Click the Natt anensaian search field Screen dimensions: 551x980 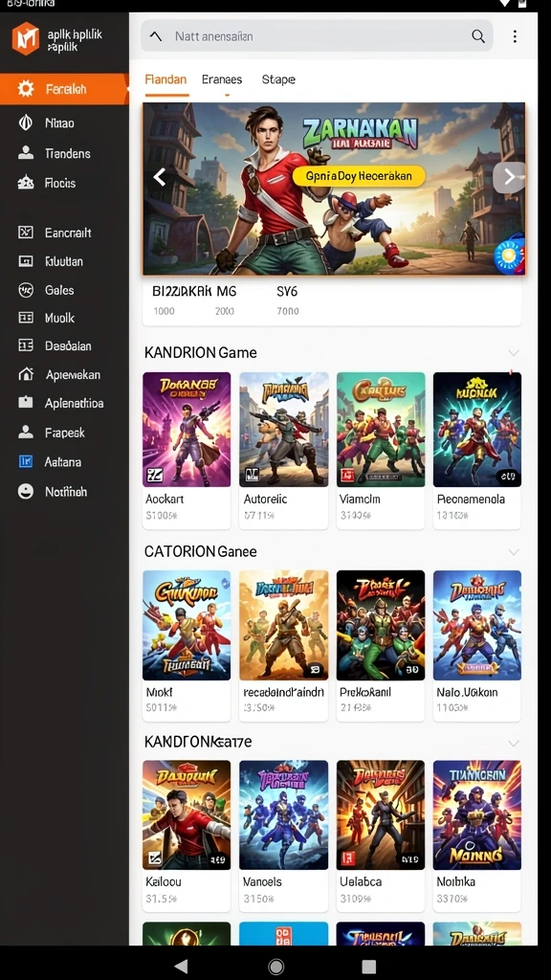(x=317, y=36)
